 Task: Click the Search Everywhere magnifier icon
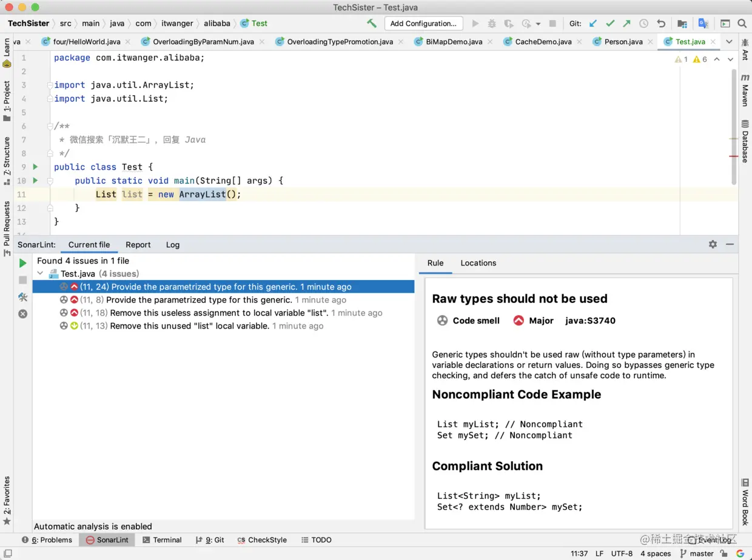(x=742, y=24)
